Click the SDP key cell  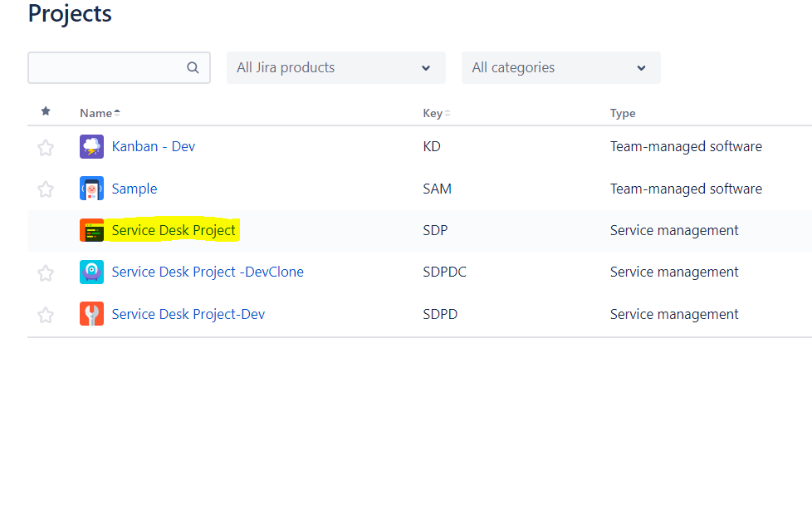[x=435, y=230]
